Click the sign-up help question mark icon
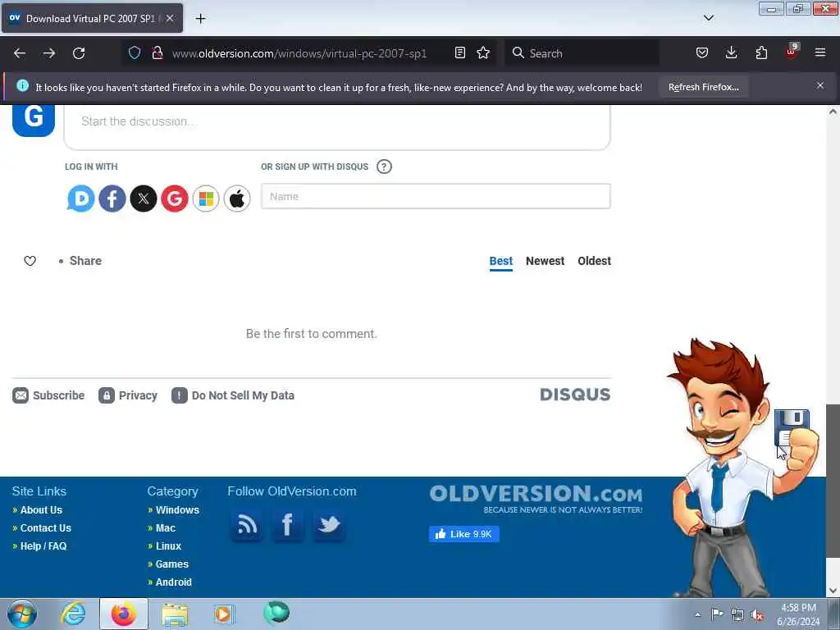Viewport: 840px width, 630px height. coord(384,167)
